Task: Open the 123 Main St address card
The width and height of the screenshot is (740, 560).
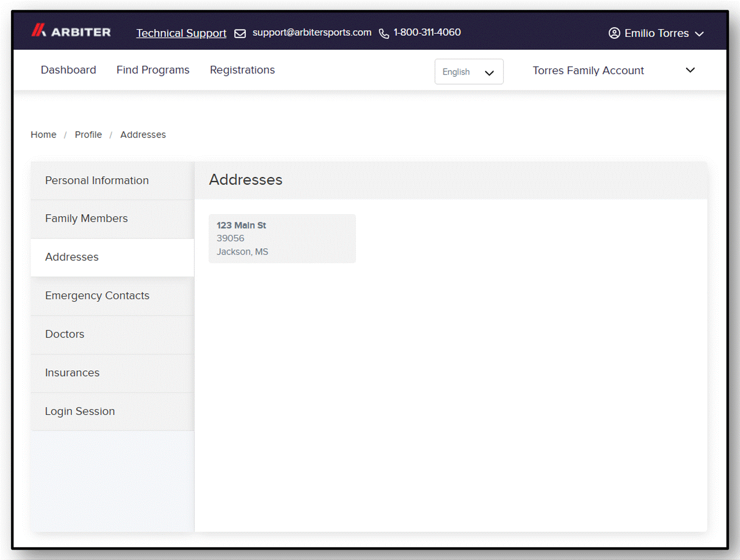Action: pyautogui.click(x=282, y=239)
